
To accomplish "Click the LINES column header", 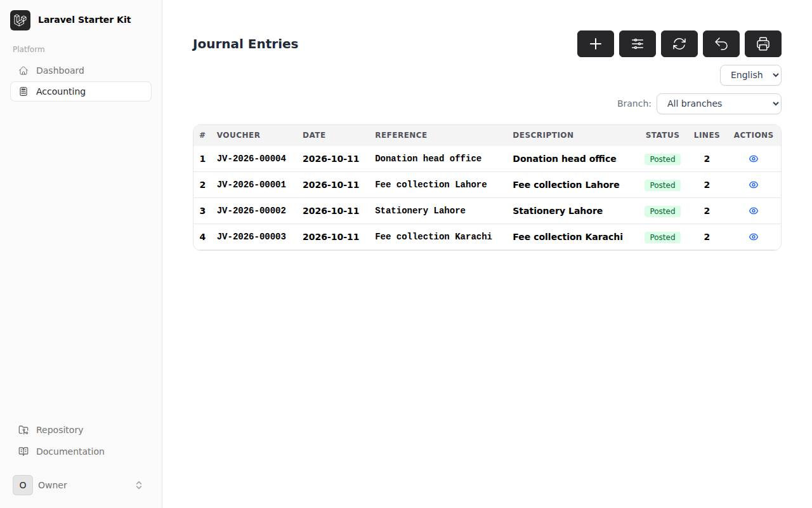I will point(707,135).
